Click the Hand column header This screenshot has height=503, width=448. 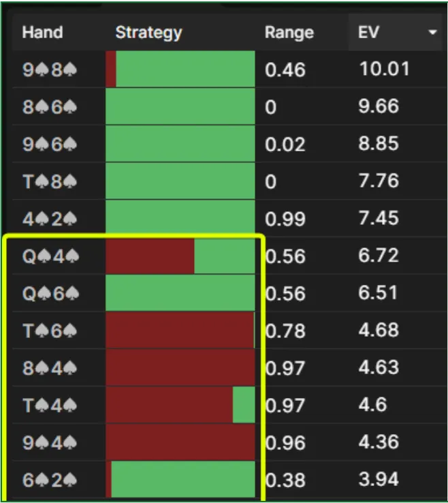[42, 33]
